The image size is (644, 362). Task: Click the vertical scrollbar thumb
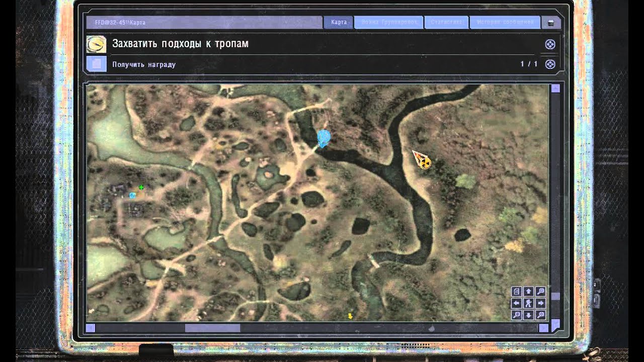point(555,296)
